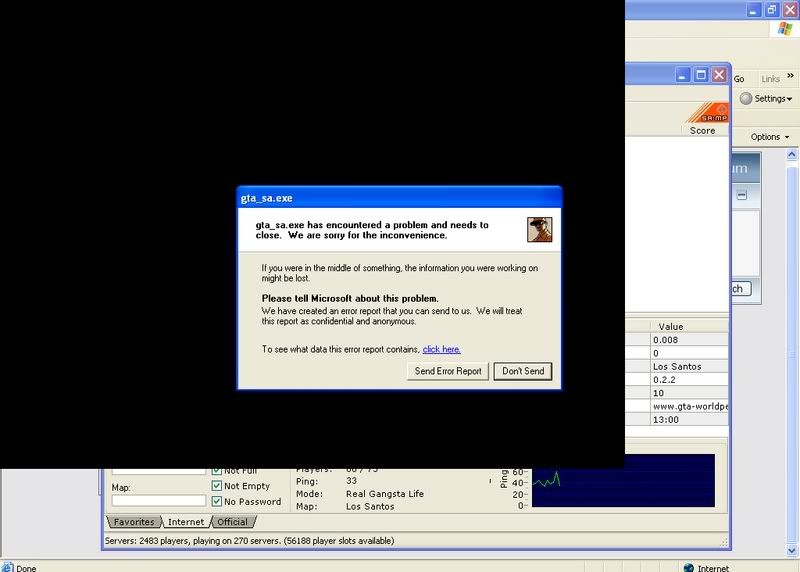800x572 pixels.
Task: Switch to the Favorites tab
Action: coord(133,522)
